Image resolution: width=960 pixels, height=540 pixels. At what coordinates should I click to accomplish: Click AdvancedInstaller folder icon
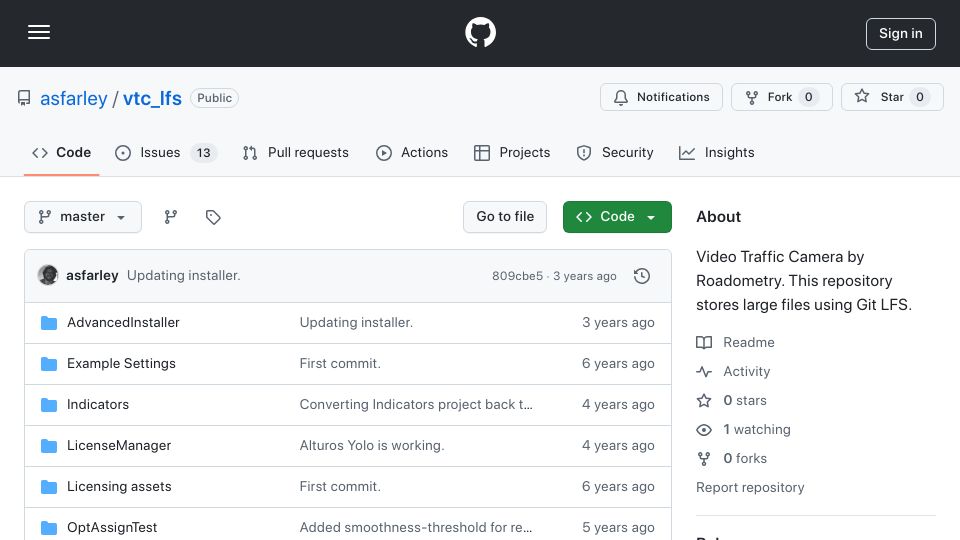coord(49,323)
